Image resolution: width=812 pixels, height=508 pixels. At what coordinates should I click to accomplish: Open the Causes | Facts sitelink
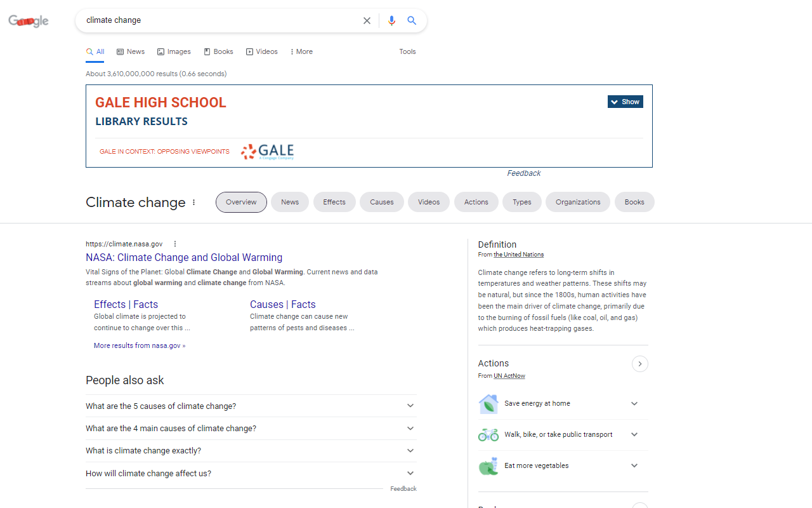[282, 305]
